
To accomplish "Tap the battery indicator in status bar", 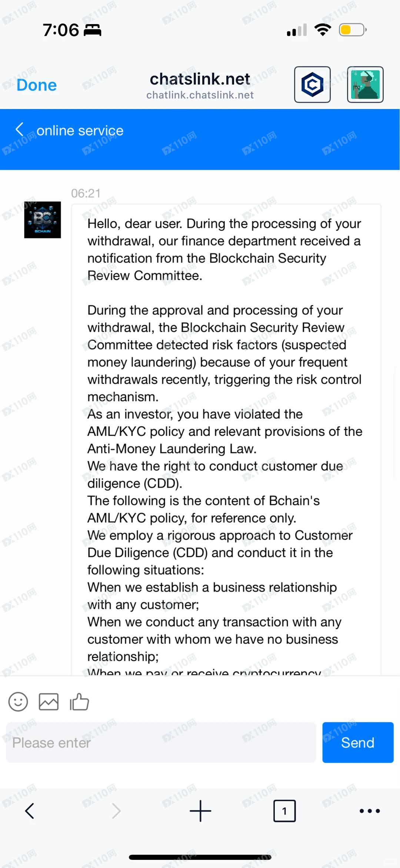I will 352,30.
